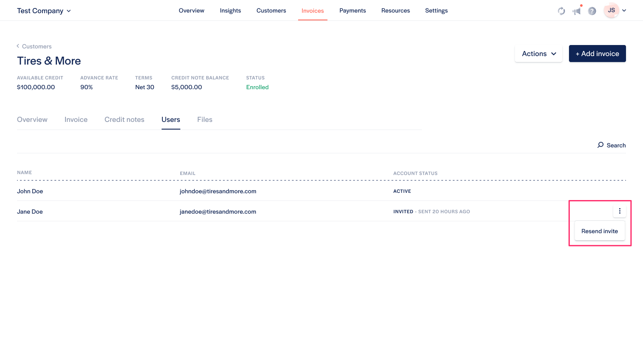Click the Search magnifier icon
Viewport: 643px width, 364px height.
click(x=600, y=145)
